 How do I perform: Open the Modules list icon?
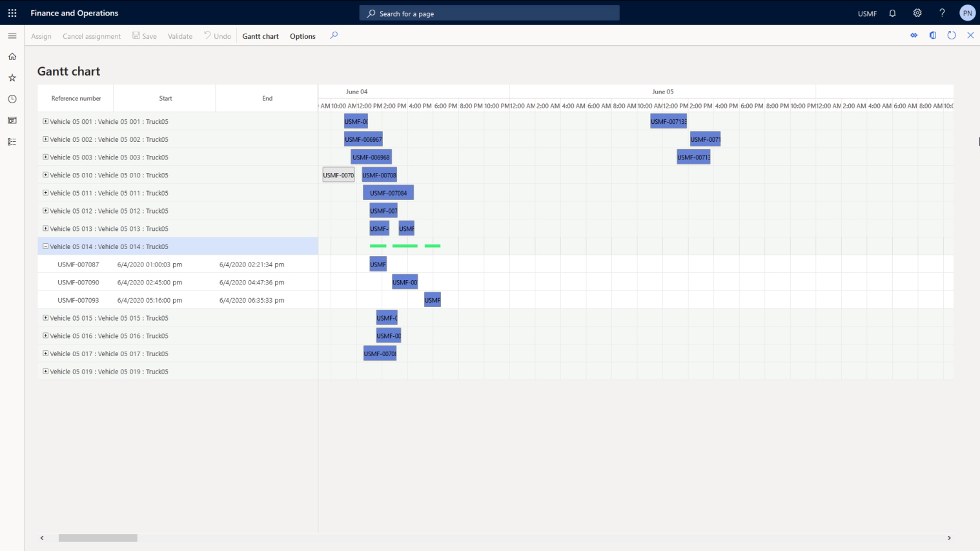pos(12,141)
